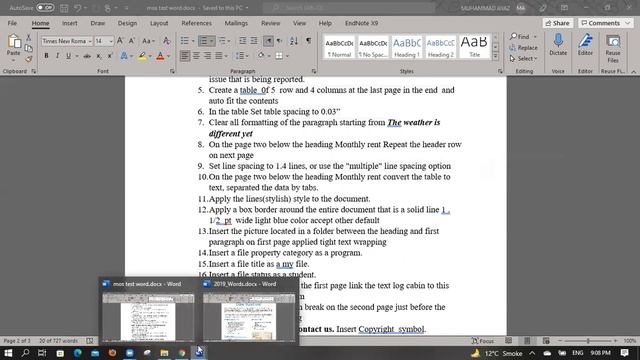640x360 pixels.
Task: Switch to Web Layout view
Action: click(x=546, y=341)
